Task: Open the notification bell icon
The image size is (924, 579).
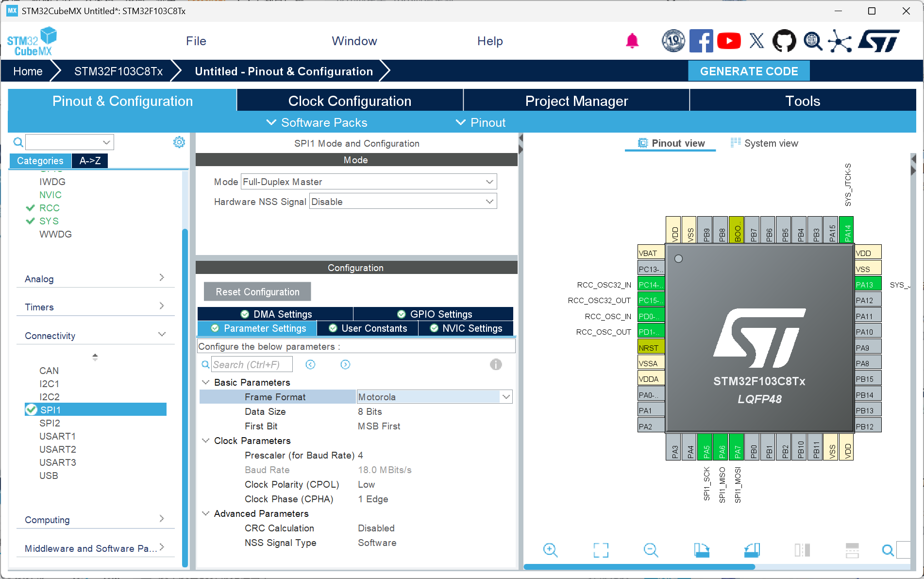Action: (632, 41)
